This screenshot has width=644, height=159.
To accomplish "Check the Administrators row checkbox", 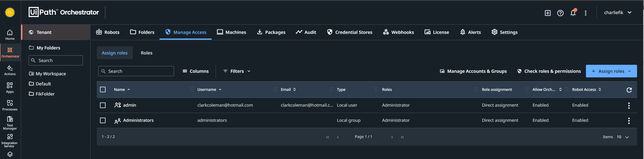I will [103, 121].
